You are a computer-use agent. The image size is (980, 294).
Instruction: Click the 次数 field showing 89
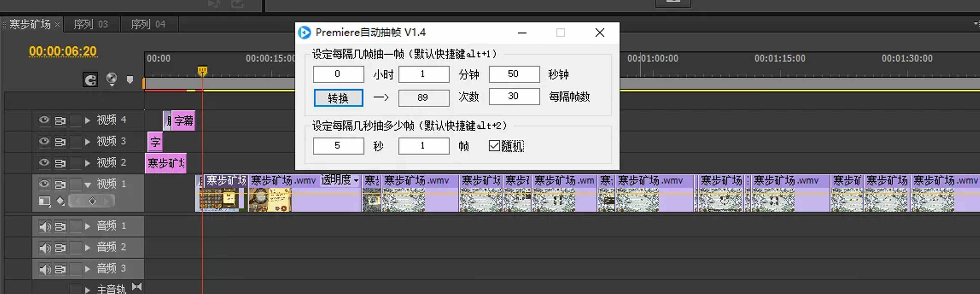(x=423, y=98)
